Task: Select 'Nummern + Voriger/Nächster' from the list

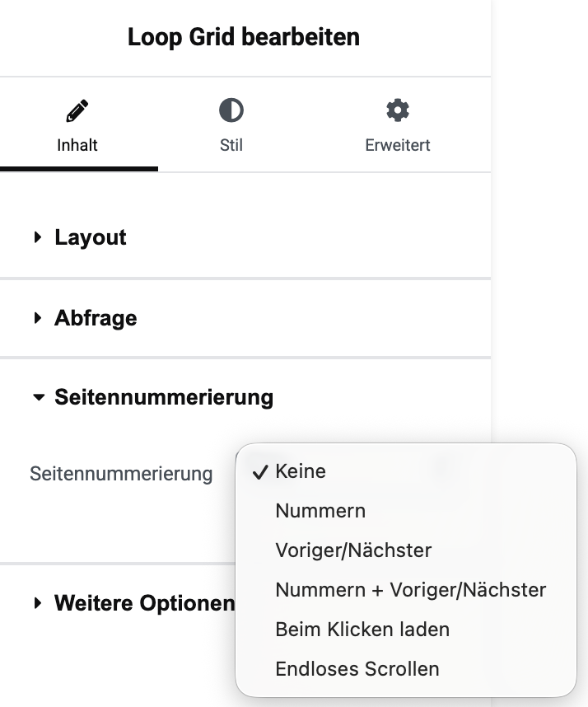Action: pos(410,589)
